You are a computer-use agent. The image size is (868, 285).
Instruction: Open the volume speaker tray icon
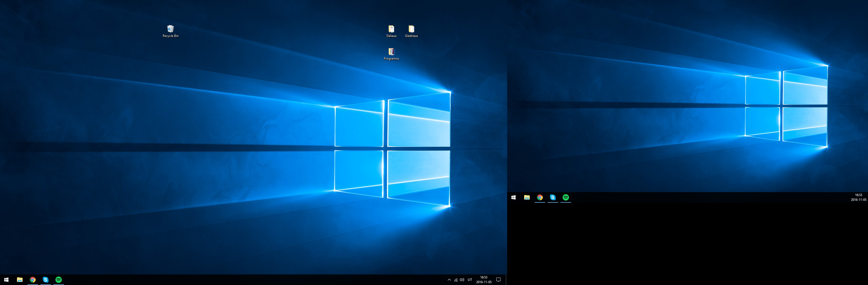pos(462,280)
